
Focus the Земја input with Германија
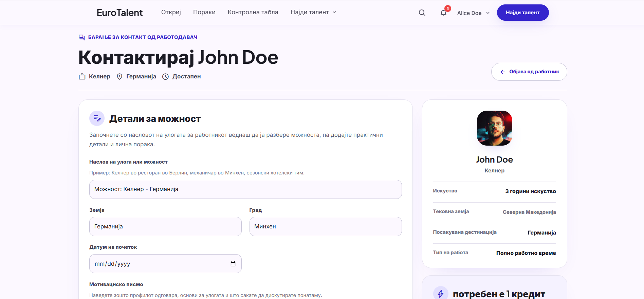coord(165,227)
